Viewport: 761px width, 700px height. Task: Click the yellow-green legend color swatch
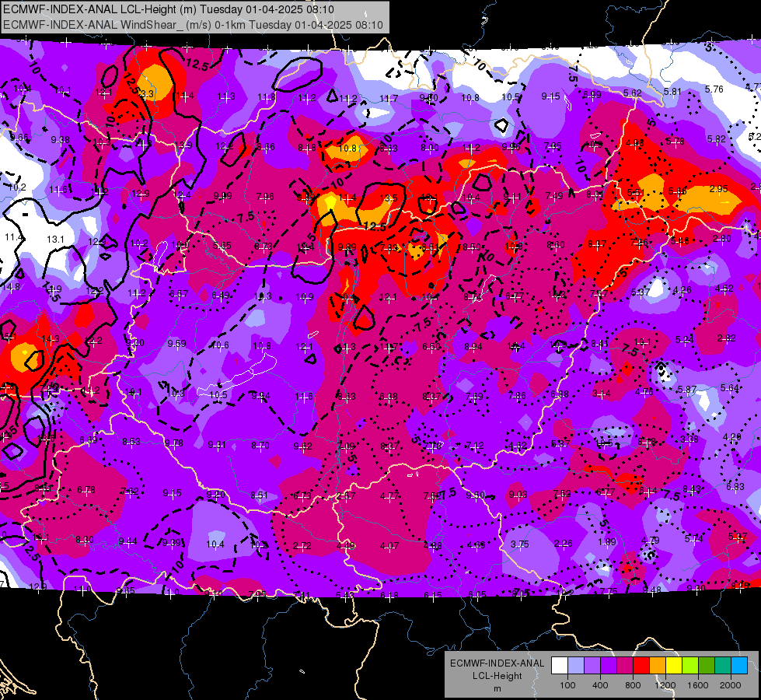(690, 666)
